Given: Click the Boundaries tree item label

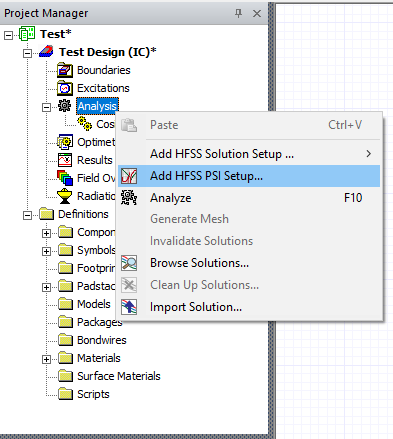Looking at the screenshot, I should click(104, 70).
